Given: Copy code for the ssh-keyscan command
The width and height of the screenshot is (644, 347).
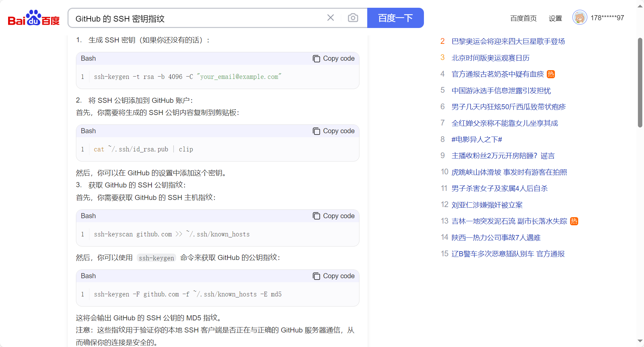Looking at the screenshot, I should tap(333, 216).
